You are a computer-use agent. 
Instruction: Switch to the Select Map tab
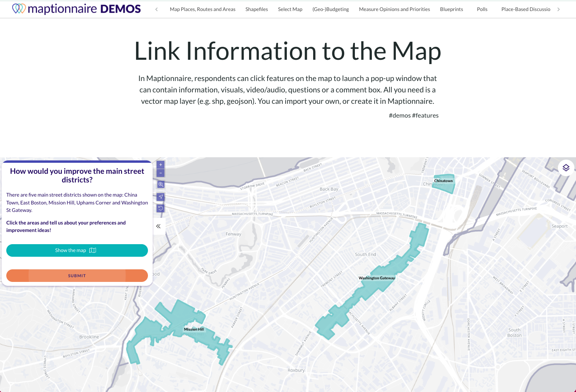pyautogui.click(x=290, y=9)
